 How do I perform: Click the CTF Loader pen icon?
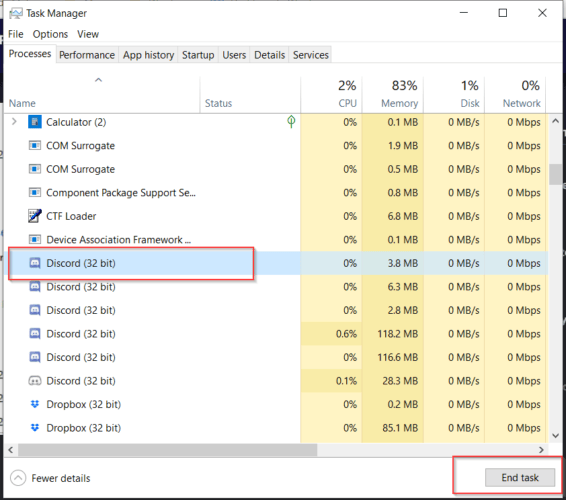[35, 216]
